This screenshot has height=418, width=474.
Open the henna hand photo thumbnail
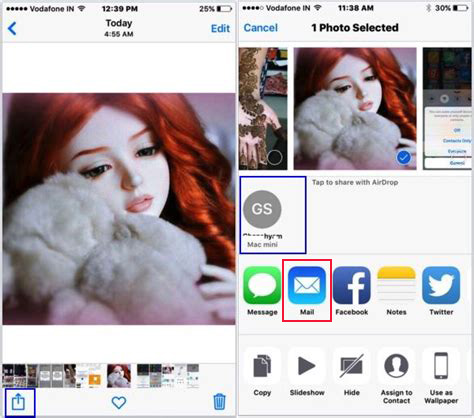[x=263, y=109]
